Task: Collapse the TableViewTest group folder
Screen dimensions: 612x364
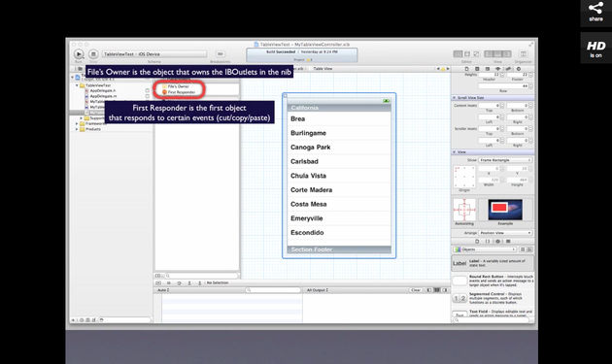Action: pos(78,85)
